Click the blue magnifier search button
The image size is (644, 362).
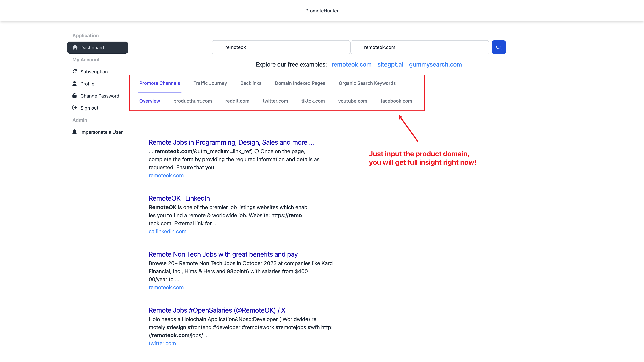498,47
